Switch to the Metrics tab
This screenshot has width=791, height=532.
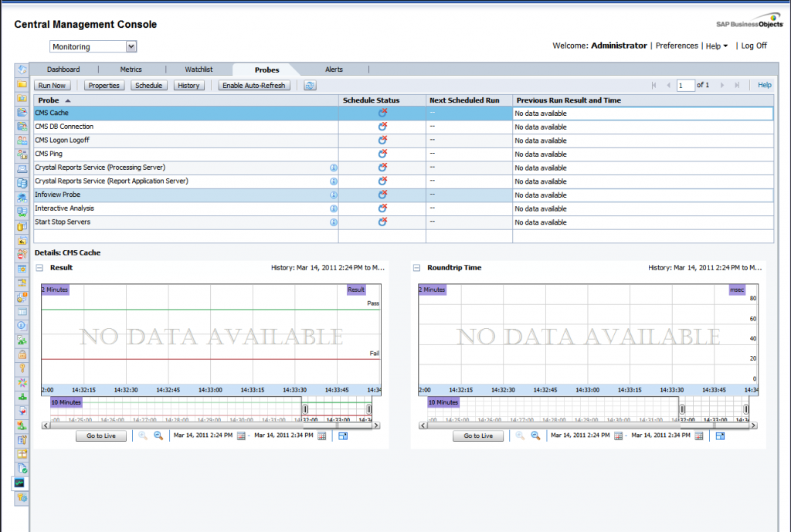click(131, 69)
